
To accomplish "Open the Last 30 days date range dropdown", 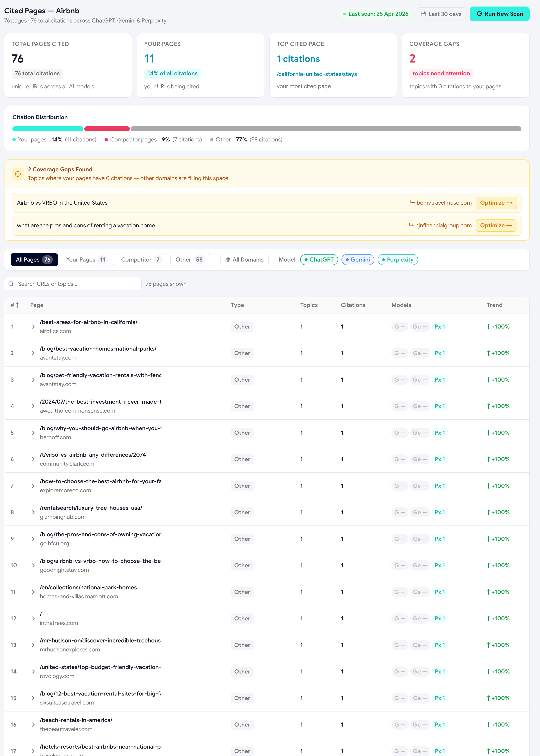I will (441, 14).
